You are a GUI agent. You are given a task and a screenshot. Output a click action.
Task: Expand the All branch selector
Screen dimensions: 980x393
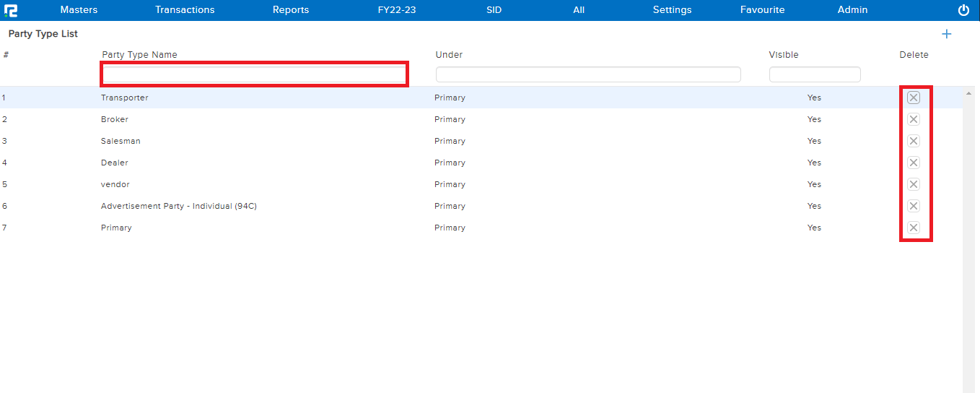[x=579, y=10]
